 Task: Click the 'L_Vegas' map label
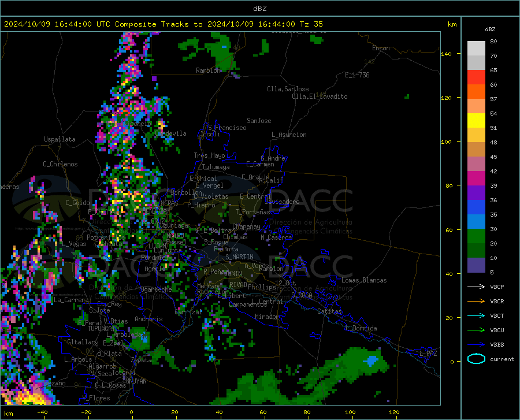tap(74, 244)
